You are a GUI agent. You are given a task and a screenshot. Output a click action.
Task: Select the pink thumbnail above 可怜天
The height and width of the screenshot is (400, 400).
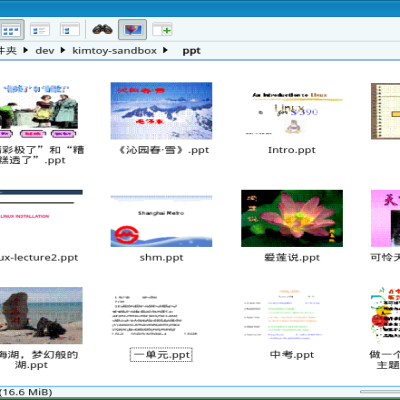(386, 218)
